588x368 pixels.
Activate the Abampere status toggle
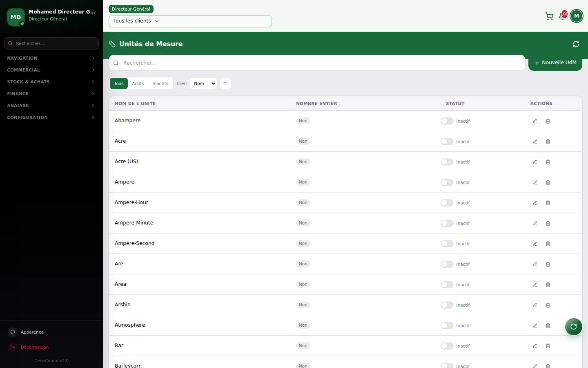[447, 121]
